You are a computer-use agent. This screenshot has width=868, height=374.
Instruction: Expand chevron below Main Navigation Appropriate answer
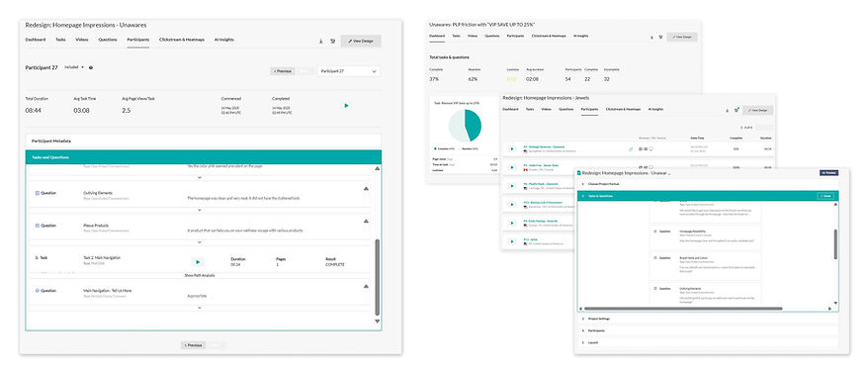200,308
